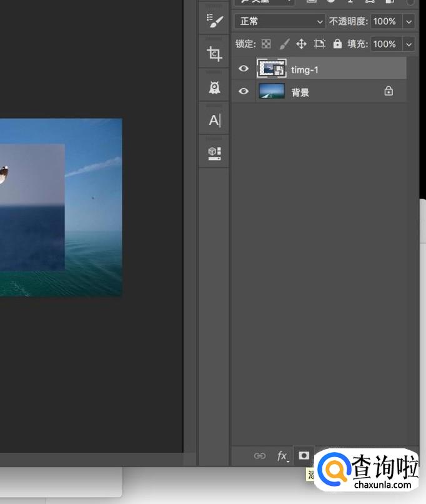Click the 不透明度 100% value field
426x504 pixels.
pos(385,21)
